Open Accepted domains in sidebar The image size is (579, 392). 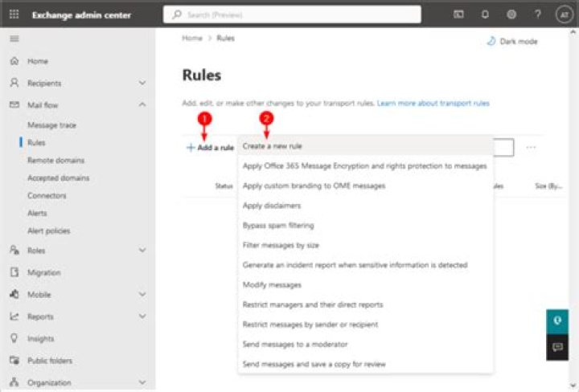(59, 178)
